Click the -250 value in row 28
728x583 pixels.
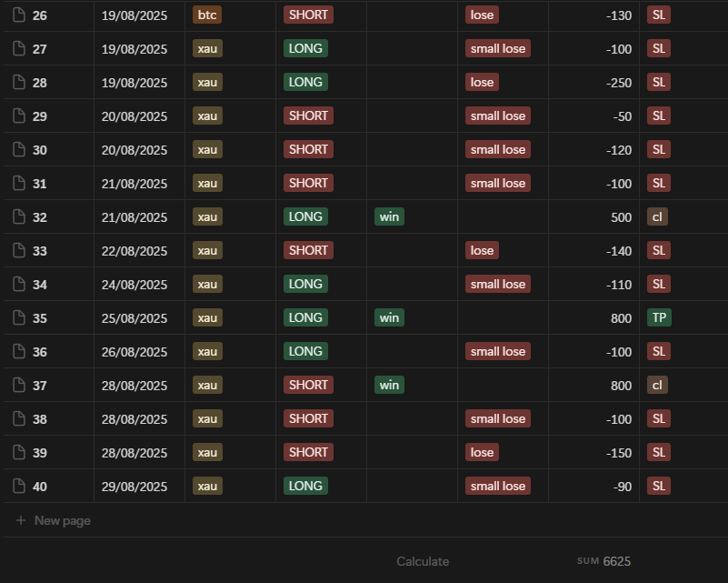pos(618,83)
